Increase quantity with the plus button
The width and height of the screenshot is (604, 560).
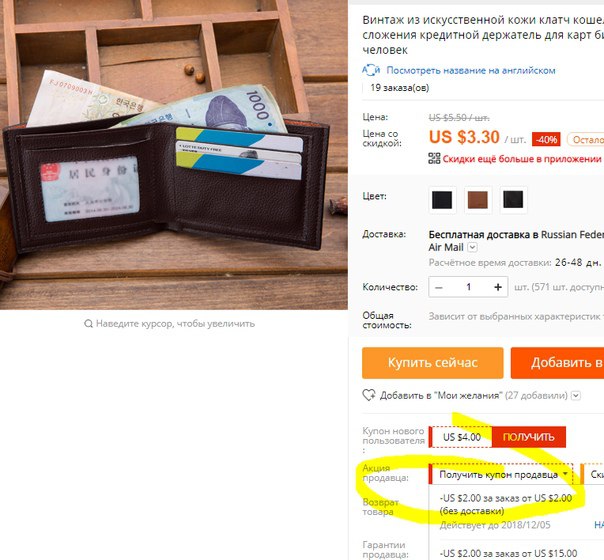[498, 287]
